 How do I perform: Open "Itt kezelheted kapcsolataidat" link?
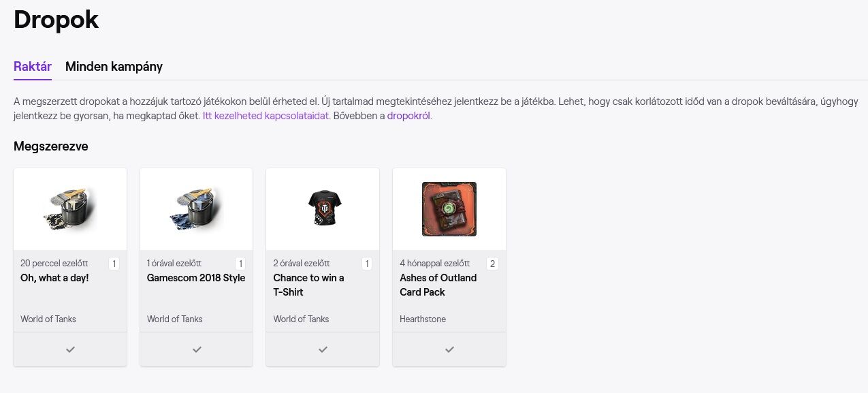(x=266, y=116)
